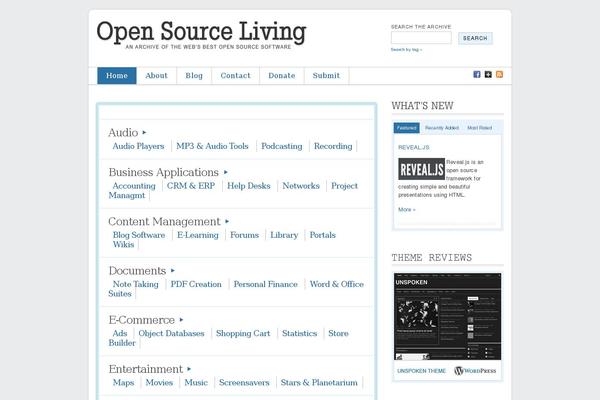Image resolution: width=600 pixels, height=400 pixels.
Task: Open the Documents category heading
Action: pos(137,271)
